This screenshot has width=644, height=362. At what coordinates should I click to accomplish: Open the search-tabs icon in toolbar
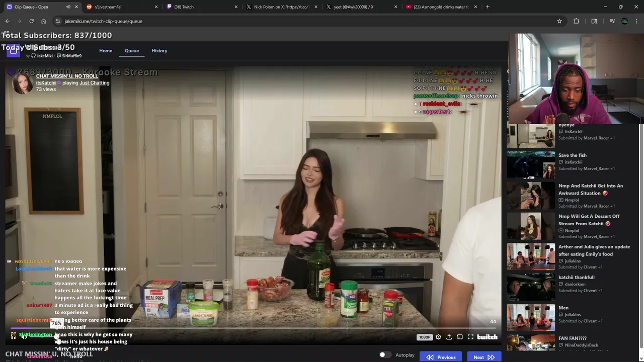[594, 21]
